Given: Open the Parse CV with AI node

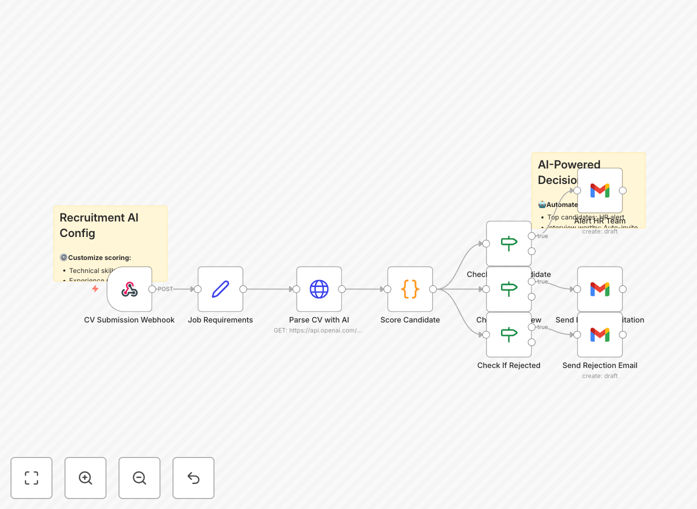Looking at the screenshot, I should (319, 289).
